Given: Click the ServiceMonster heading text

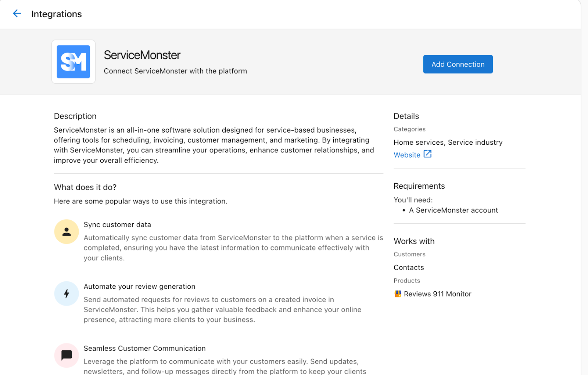Looking at the screenshot, I should pyautogui.click(x=142, y=55).
